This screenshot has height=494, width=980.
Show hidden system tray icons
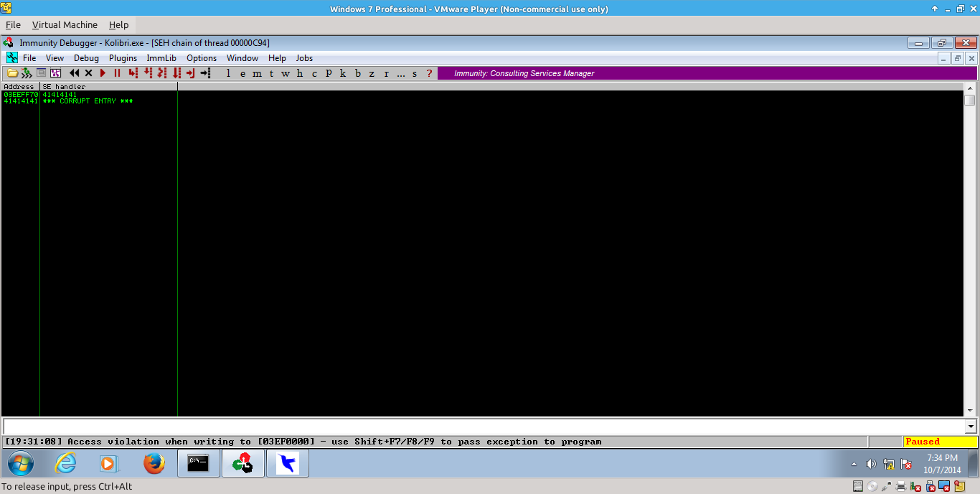(854, 464)
